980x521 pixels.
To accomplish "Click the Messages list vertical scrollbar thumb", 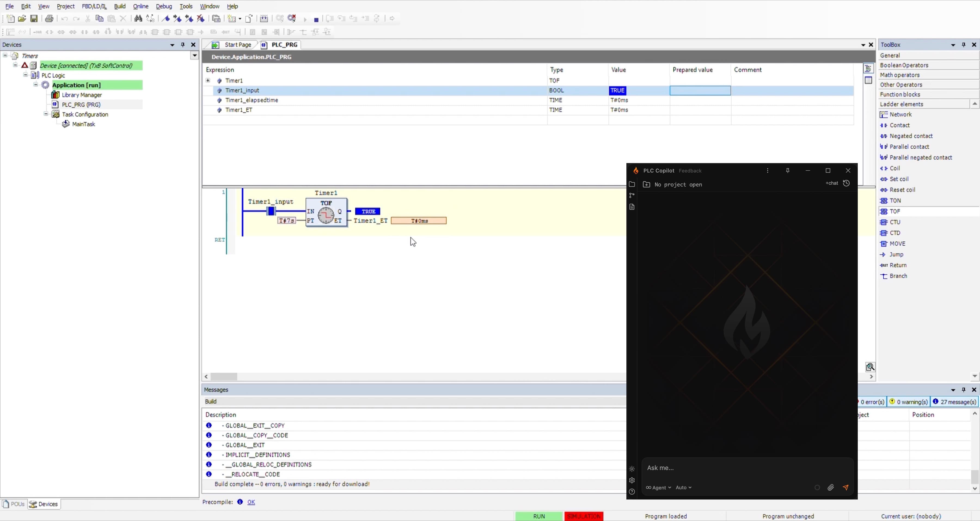I will 975,477.
